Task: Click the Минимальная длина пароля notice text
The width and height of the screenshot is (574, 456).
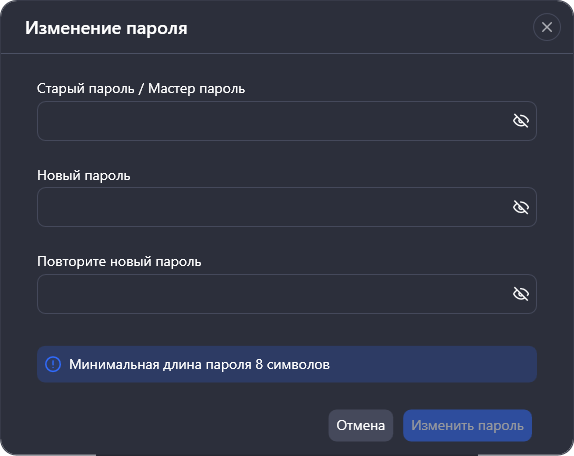Action: coord(160,365)
